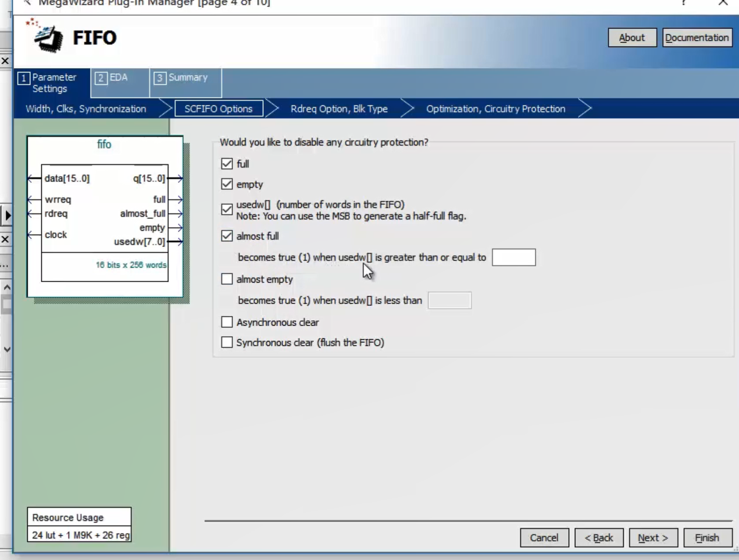Enable the 'almost empty' checkbox

(x=227, y=279)
